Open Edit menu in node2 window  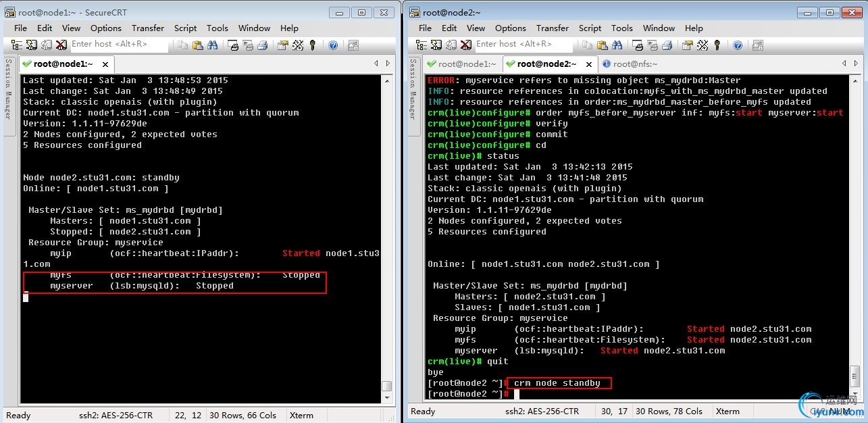coord(449,28)
